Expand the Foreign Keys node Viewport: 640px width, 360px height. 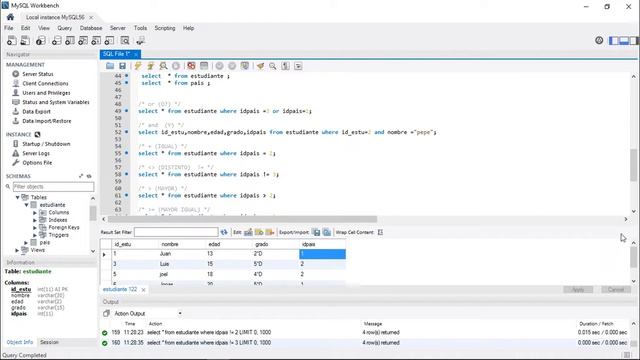(35, 228)
